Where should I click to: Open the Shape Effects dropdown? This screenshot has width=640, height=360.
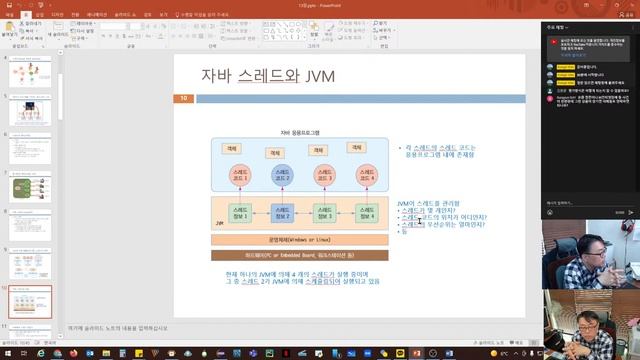pos(351,38)
